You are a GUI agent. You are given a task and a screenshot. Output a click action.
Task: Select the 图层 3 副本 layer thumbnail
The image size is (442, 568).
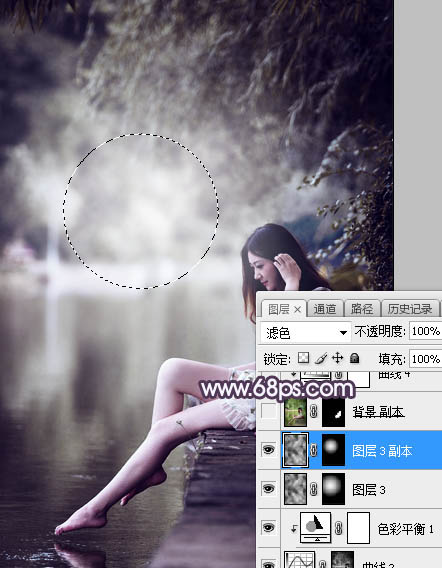tap(296, 450)
